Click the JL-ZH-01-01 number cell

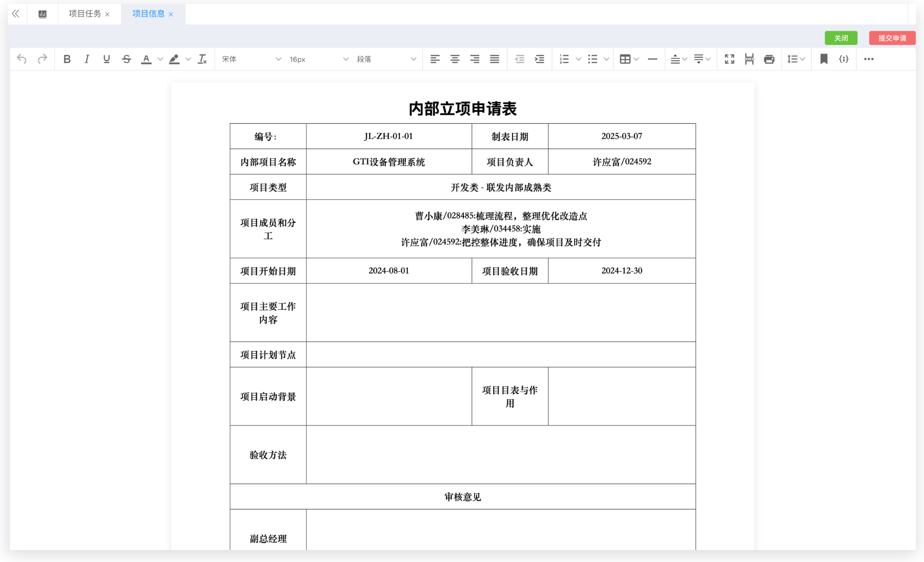point(389,136)
